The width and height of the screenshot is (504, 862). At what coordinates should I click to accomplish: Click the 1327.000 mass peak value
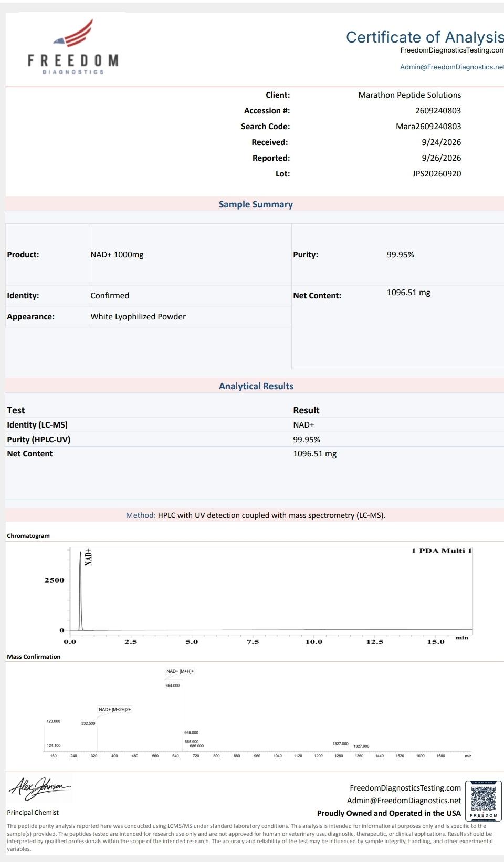340,744
